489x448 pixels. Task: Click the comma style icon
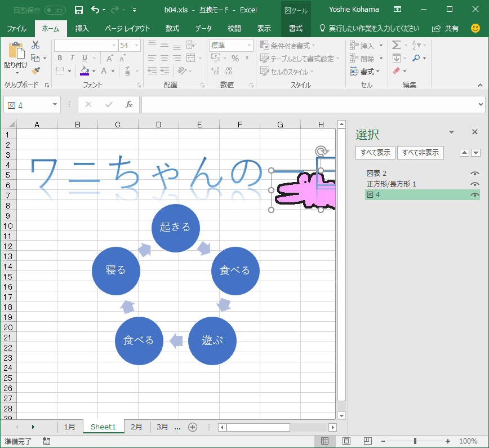pos(247,59)
